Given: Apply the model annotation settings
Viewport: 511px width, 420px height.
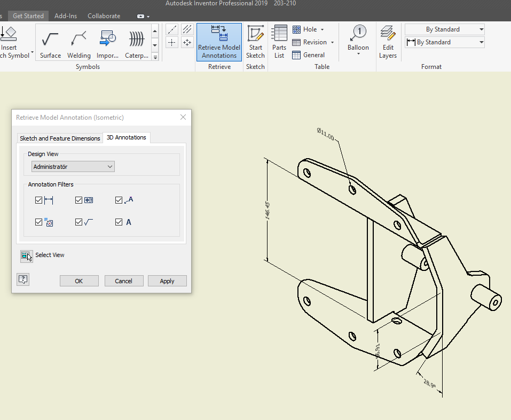Looking at the screenshot, I should (x=167, y=281).
